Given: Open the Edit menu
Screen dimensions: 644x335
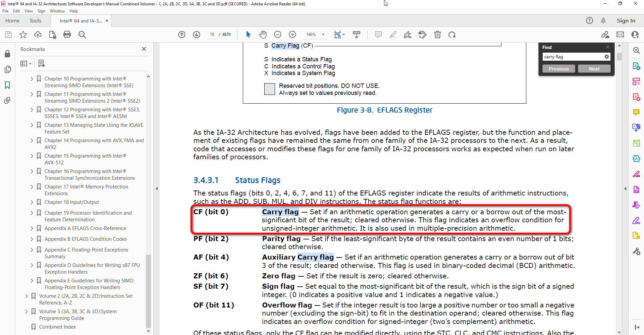Looking at the screenshot, I should [x=16, y=11].
